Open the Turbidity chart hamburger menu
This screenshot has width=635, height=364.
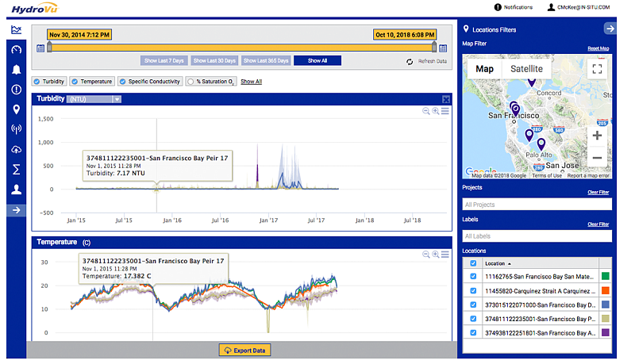tap(445, 111)
